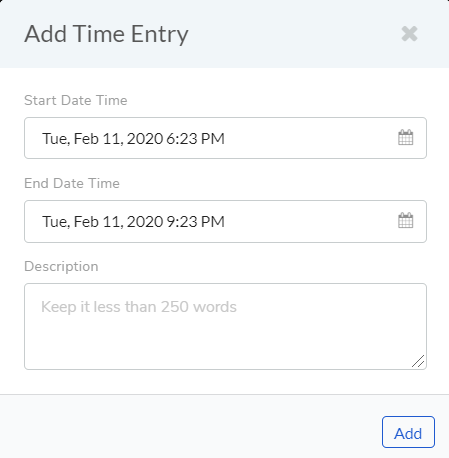Open the End Date Time calendar picker
This screenshot has height=458, width=449.
[406, 221]
